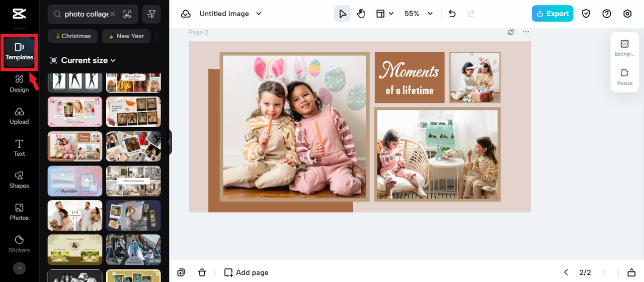644x282 pixels.
Task: Duplicate page using icon beside Page 2
Action: pos(511,32)
